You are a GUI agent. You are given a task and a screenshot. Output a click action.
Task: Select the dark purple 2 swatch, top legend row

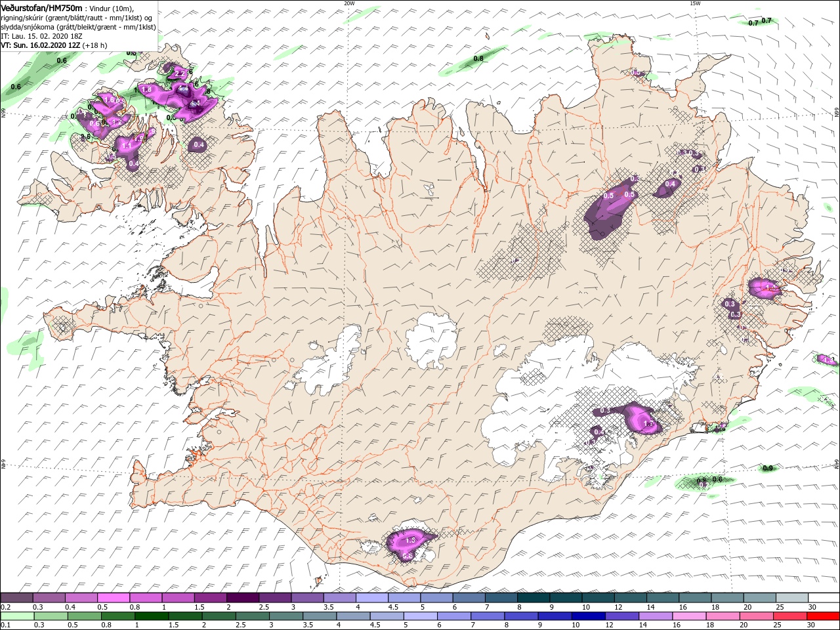(x=242, y=598)
